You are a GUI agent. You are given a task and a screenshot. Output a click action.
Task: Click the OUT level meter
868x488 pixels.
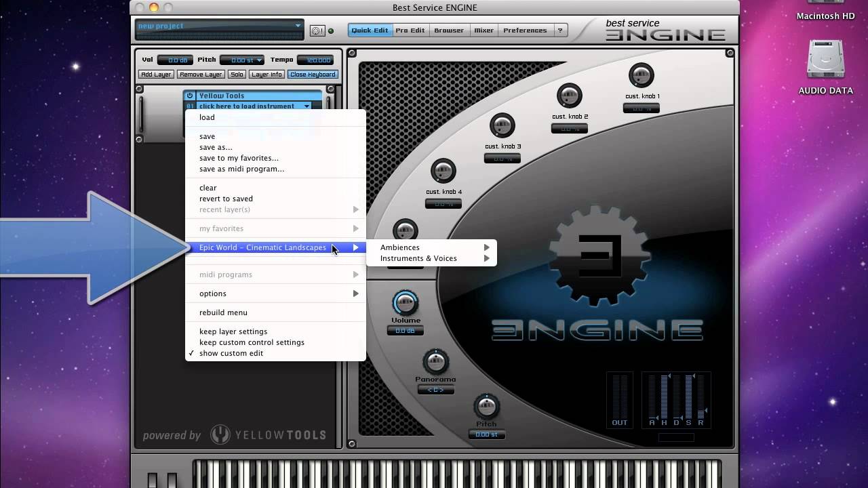click(620, 401)
